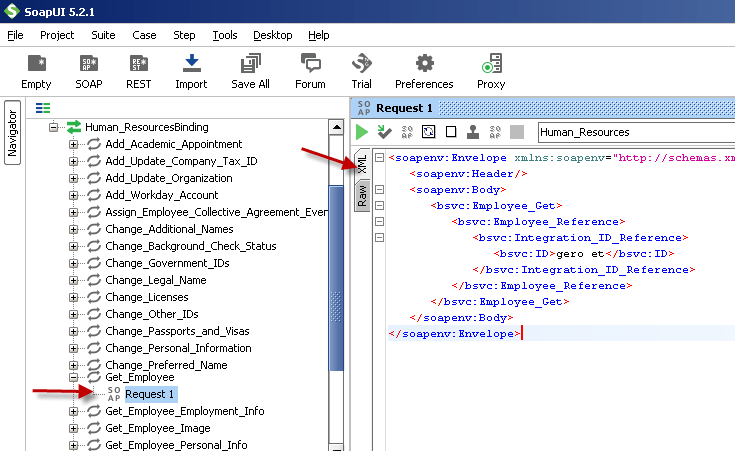This screenshot has height=451, width=735.
Task: Collapse bsvc:Employee_Get fold marker
Action: (x=380, y=205)
